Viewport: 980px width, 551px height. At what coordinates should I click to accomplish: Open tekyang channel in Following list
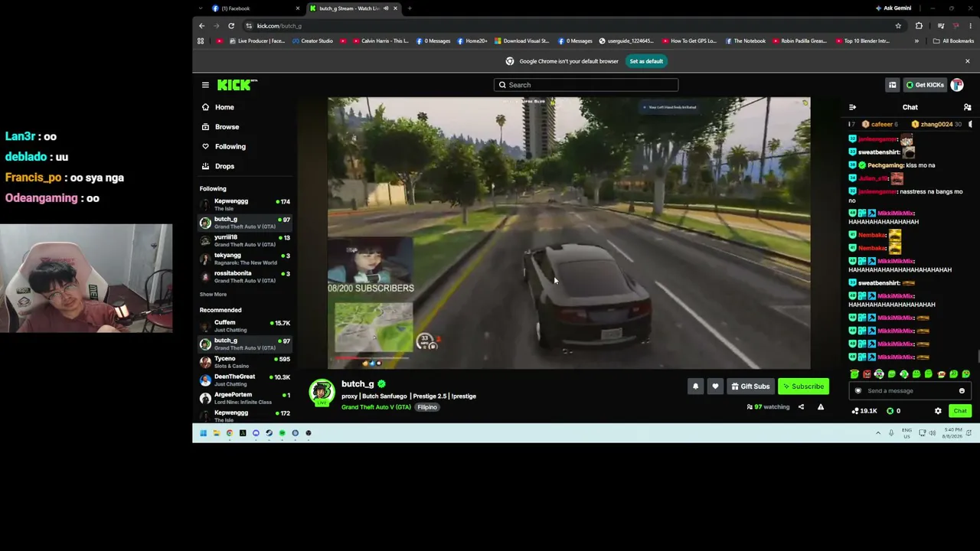click(x=245, y=259)
